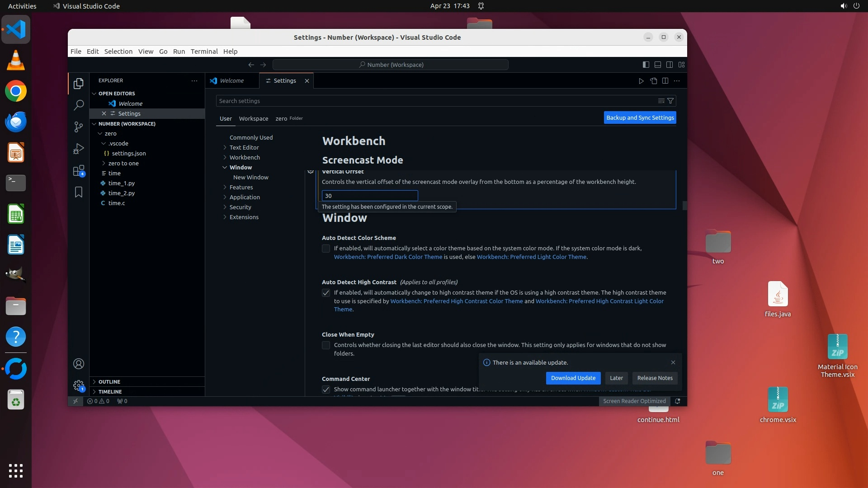Click the filter settings funnel icon
The height and width of the screenshot is (488, 868).
(x=670, y=101)
